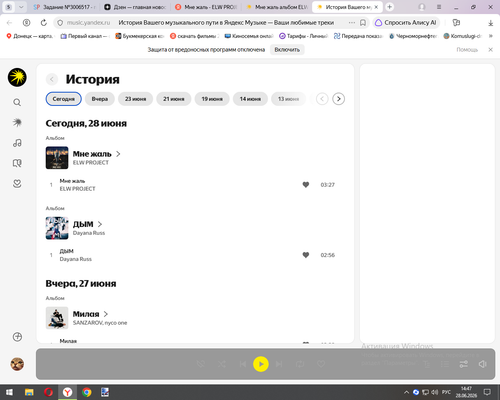Switch to tab Дзен — главная

135,7
